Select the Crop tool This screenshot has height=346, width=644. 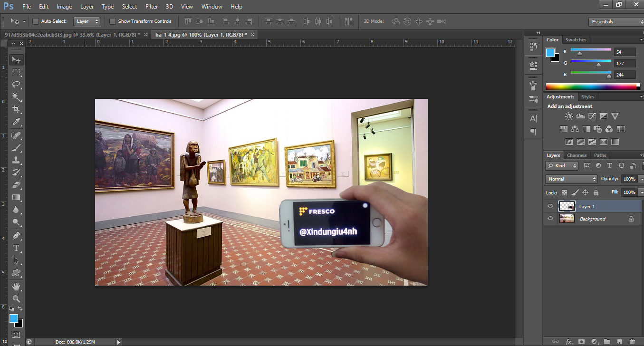tap(16, 110)
